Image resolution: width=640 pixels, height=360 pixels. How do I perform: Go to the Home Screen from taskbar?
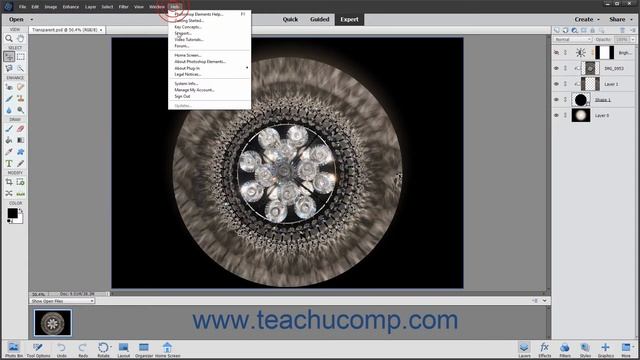pyautogui.click(x=167, y=350)
